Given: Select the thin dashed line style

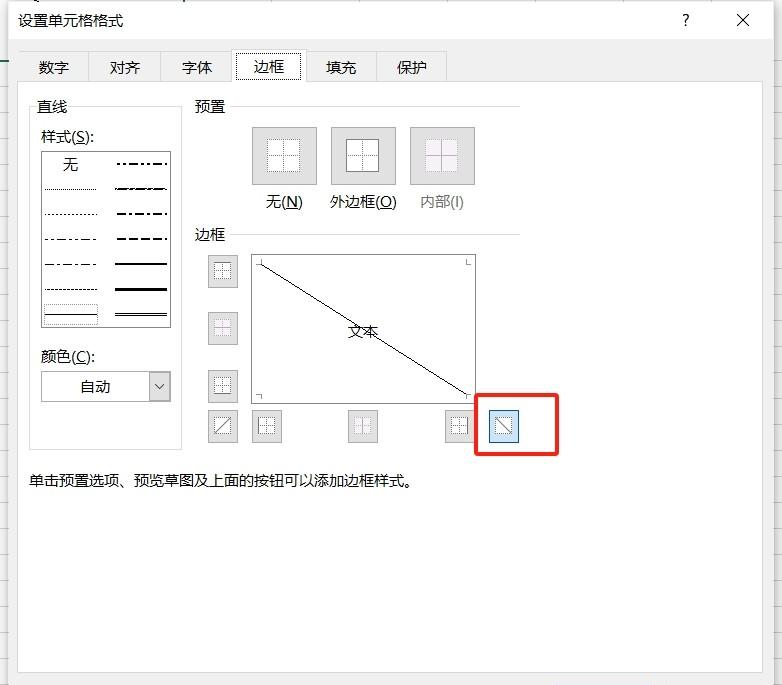Looking at the screenshot, I should [x=70, y=289].
